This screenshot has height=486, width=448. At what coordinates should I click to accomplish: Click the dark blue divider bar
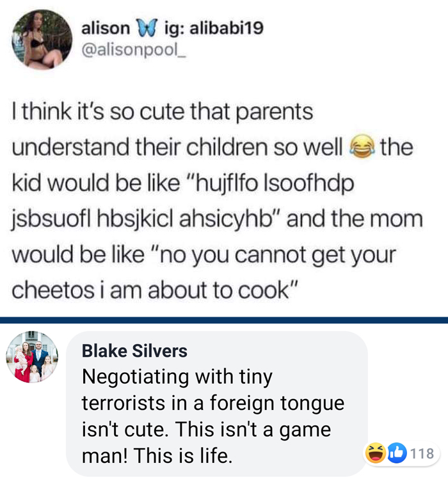pos(224,320)
